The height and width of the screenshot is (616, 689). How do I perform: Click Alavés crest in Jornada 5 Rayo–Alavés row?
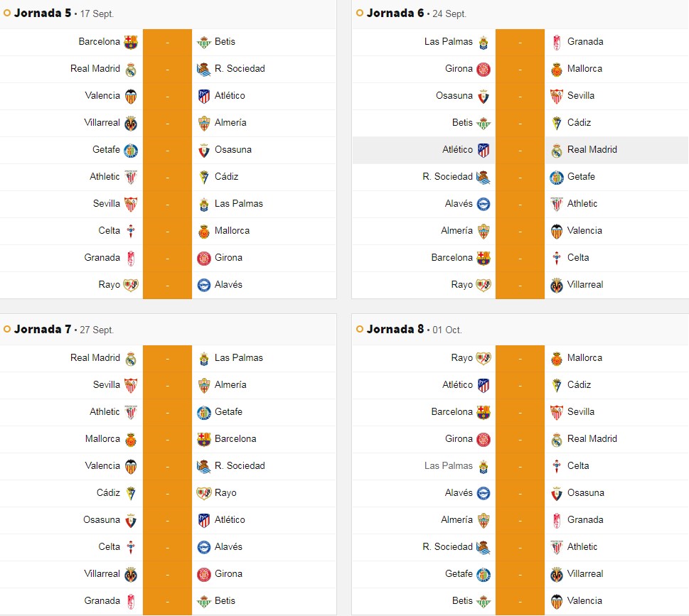(x=204, y=285)
